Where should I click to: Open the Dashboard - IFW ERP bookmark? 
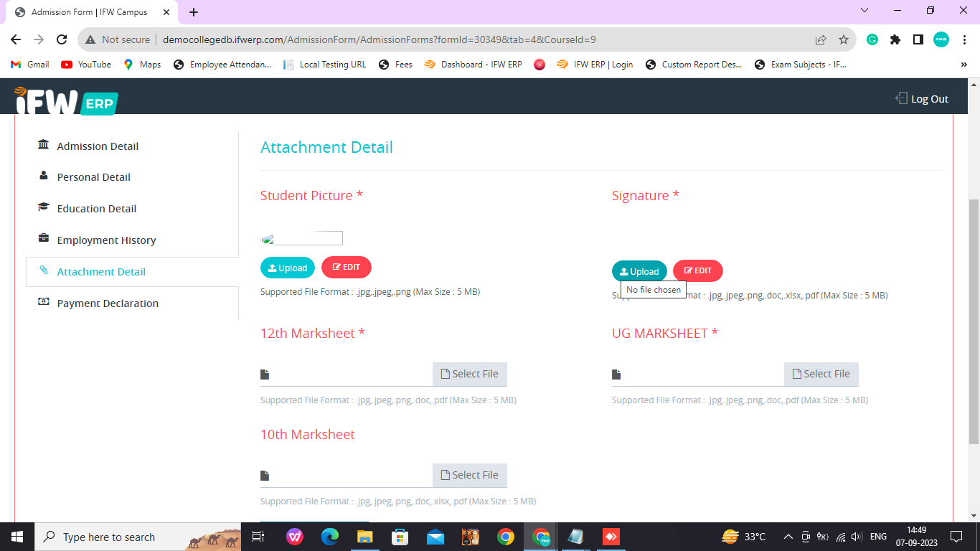473,65
